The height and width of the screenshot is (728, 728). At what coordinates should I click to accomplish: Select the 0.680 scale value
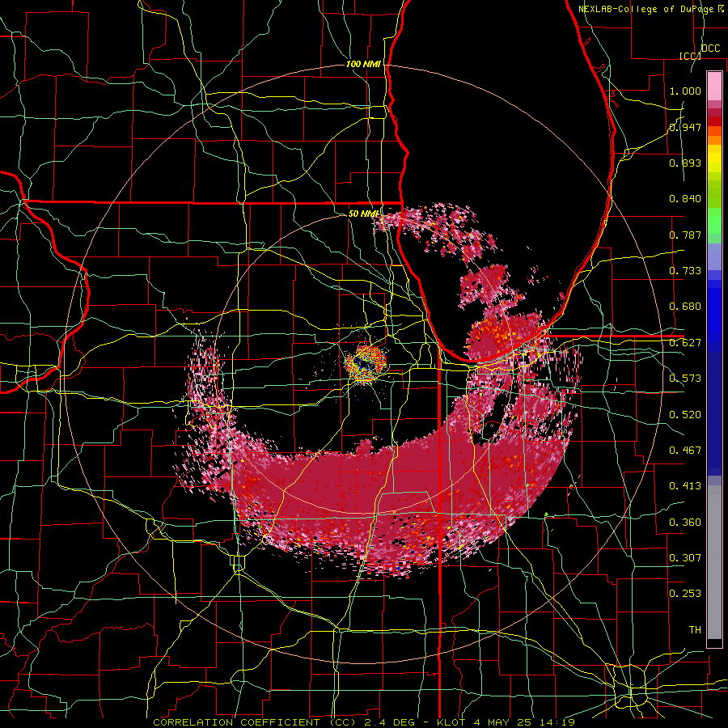click(685, 307)
